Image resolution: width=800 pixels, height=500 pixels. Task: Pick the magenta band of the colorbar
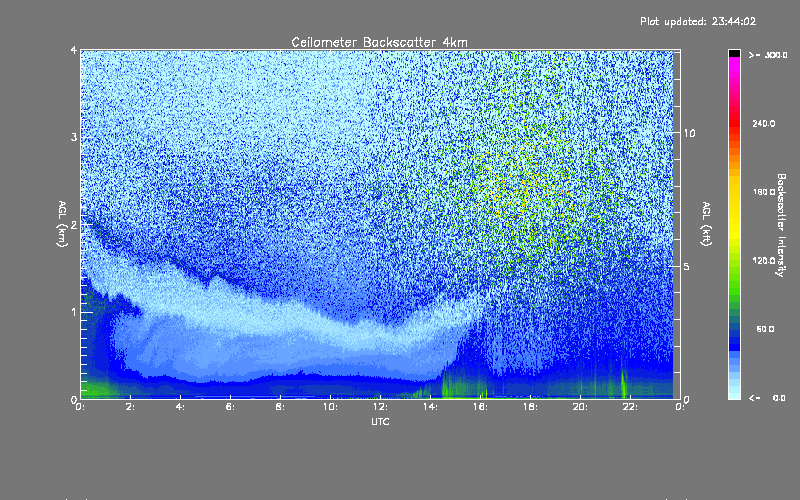tap(734, 64)
